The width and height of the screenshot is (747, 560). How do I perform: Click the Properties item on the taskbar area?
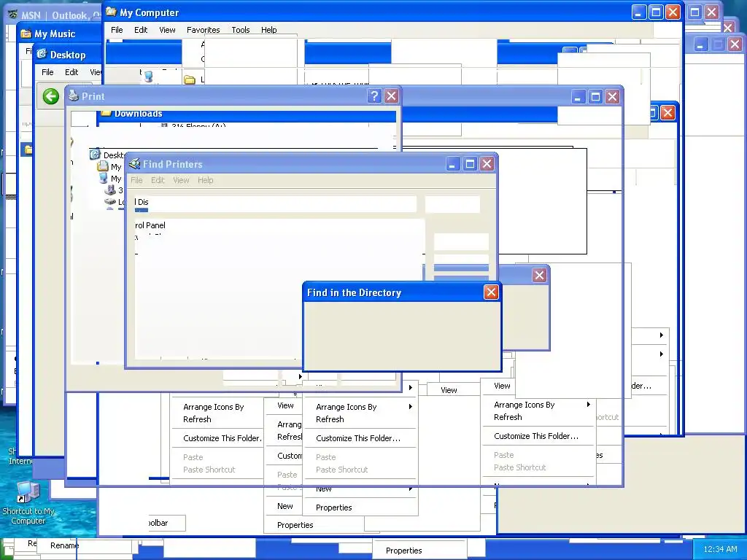pos(404,550)
